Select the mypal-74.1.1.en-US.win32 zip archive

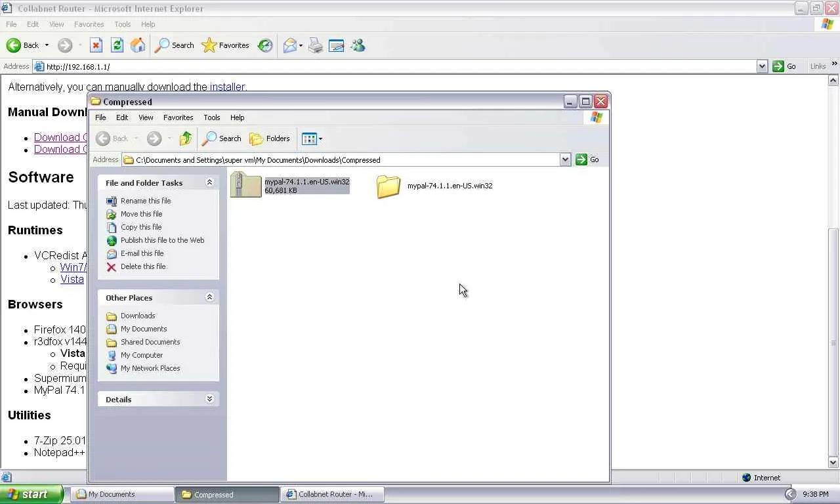point(290,186)
